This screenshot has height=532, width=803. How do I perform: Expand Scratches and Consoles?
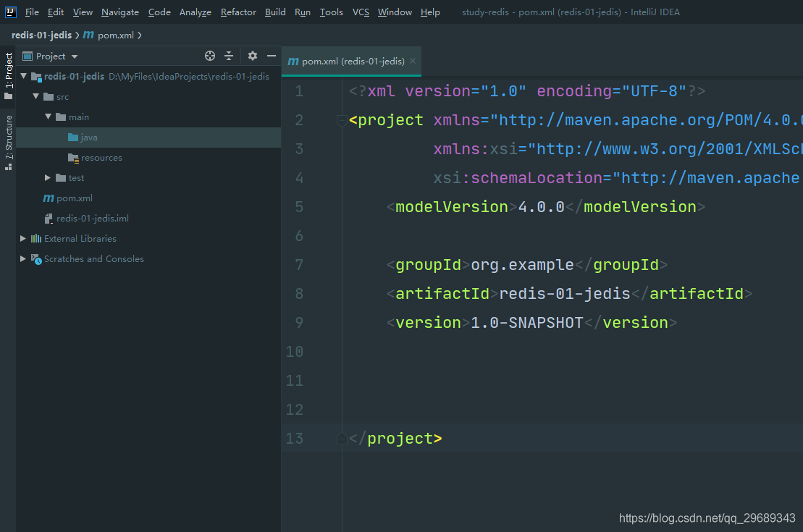pos(22,258)
